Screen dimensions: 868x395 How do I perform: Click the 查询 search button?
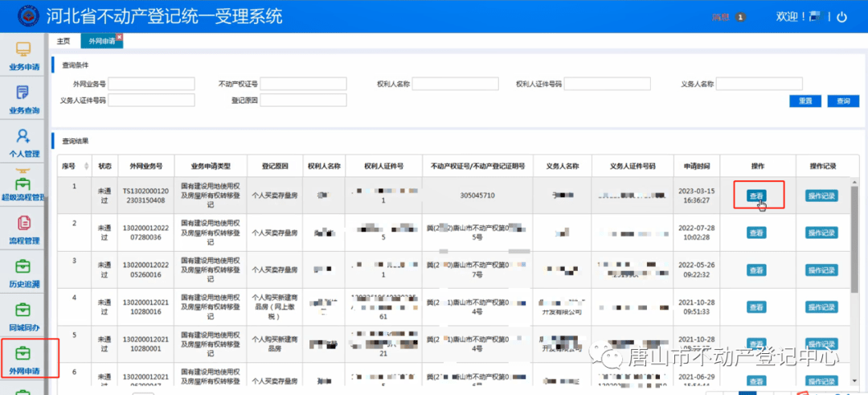coord(842,101)
